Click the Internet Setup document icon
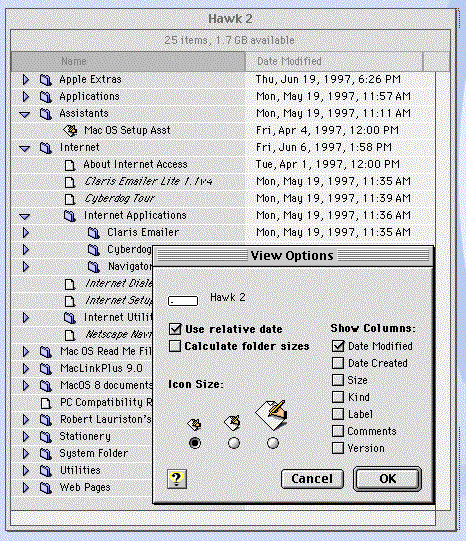 pos(70,301)
